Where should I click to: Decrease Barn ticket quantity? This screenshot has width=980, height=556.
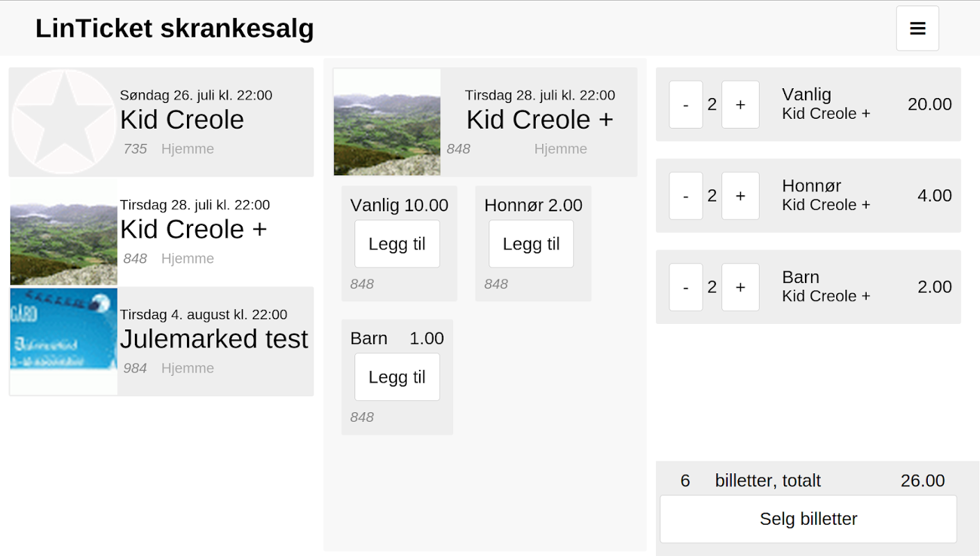[x=685, y=287]
